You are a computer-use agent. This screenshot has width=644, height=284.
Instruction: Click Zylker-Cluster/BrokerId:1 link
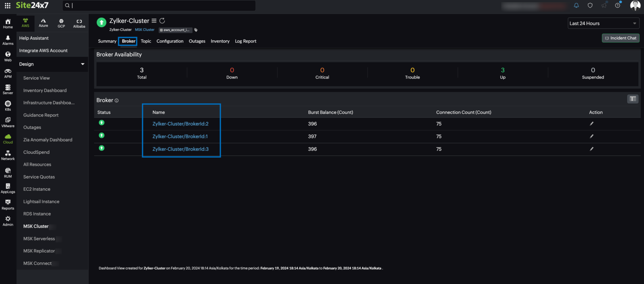click(x=180, y=136)
